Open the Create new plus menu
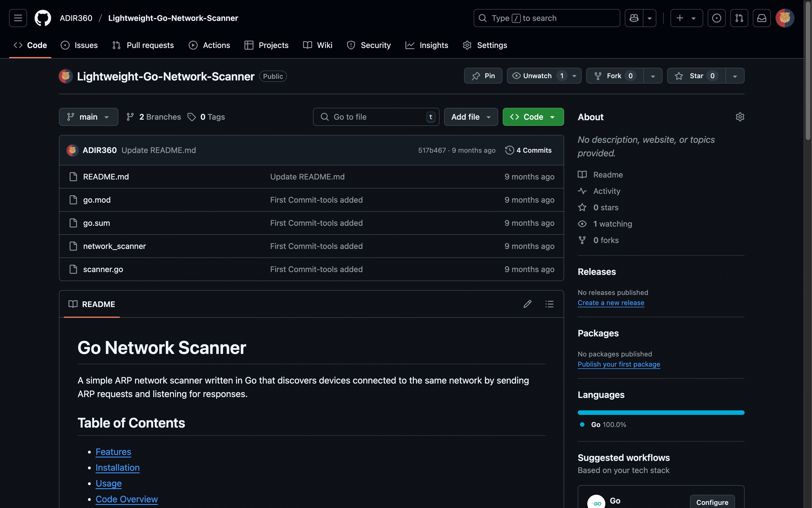 pyautogui.click(x=687, y=18)
